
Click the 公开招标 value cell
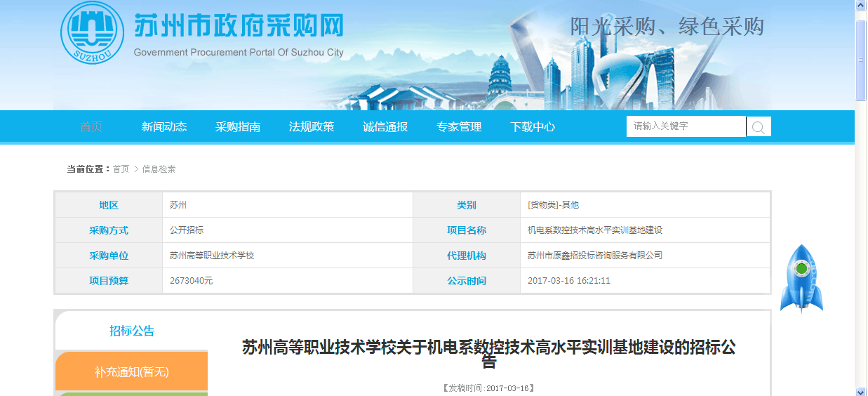(x=288, y=230)
